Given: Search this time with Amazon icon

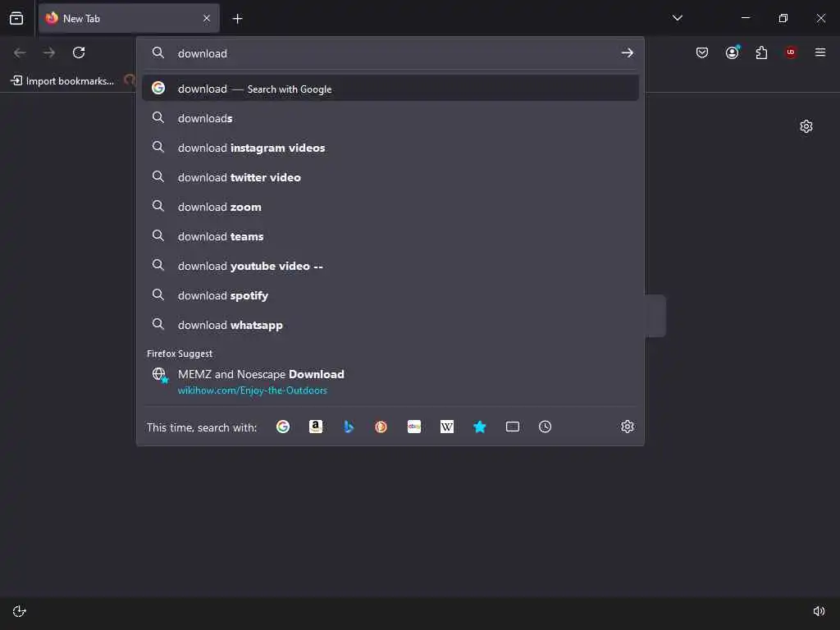Looking at the screenshot, I should click(x=316, y=427).
